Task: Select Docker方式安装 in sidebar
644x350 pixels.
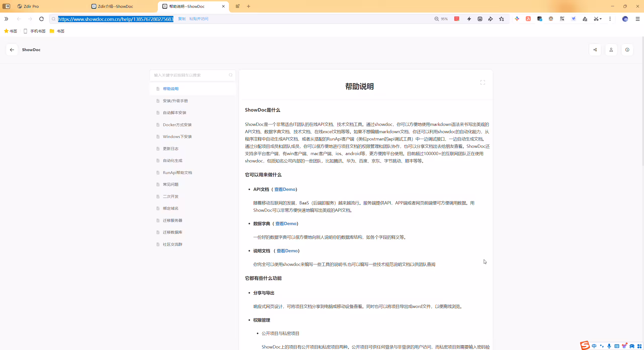Action: 177,125
